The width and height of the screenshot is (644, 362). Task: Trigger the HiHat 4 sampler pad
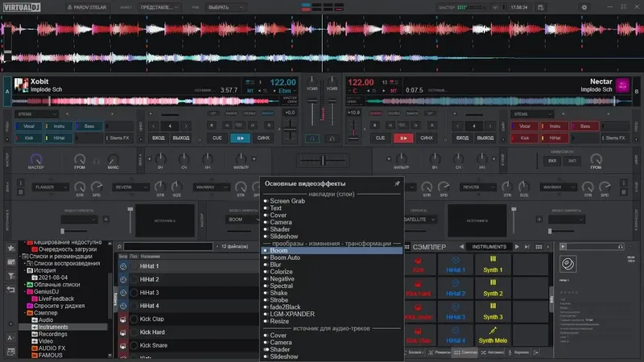coord(456,335)
